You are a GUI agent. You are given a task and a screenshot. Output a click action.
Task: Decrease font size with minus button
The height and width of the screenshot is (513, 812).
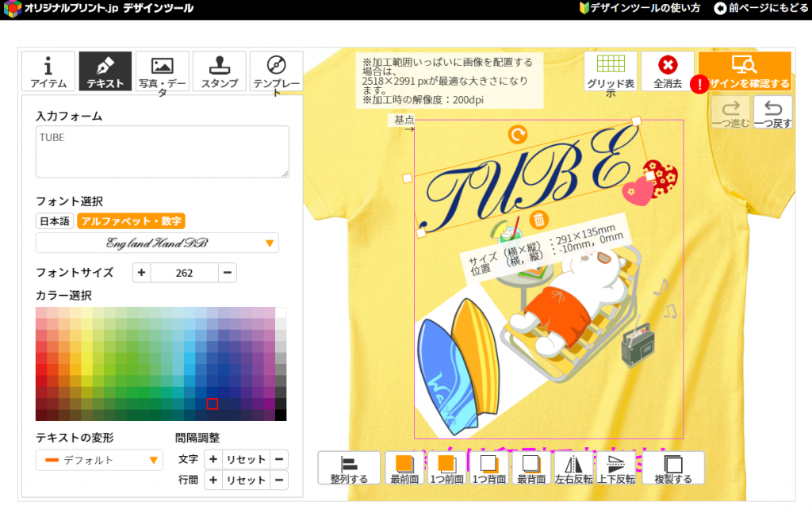click(x=228, y=272)
